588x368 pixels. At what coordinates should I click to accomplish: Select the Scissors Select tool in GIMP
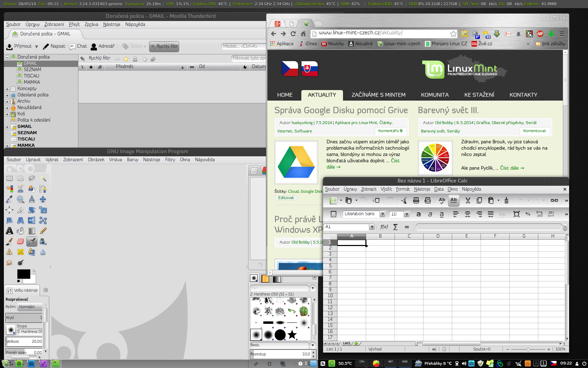tap(21, 189)
